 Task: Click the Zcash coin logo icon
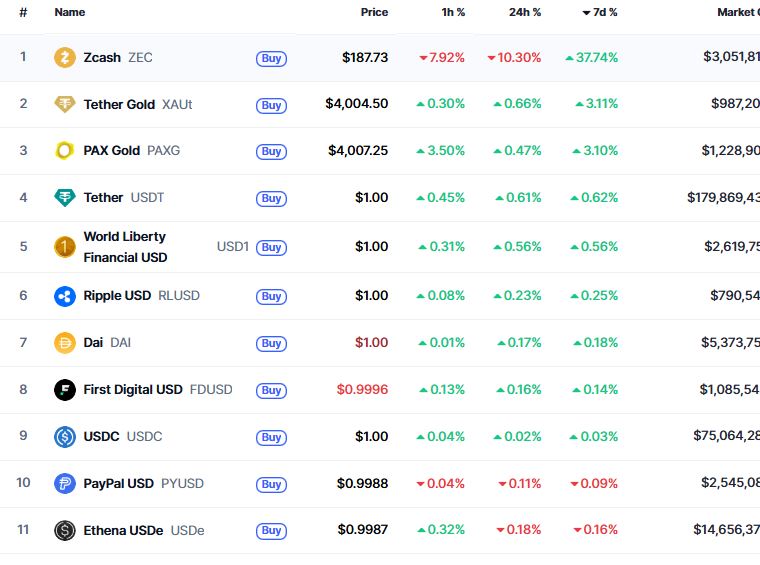pos(65,57)
